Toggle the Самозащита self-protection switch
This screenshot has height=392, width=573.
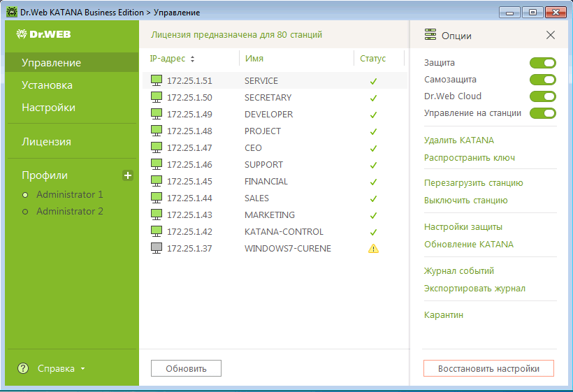click(543, 80)
